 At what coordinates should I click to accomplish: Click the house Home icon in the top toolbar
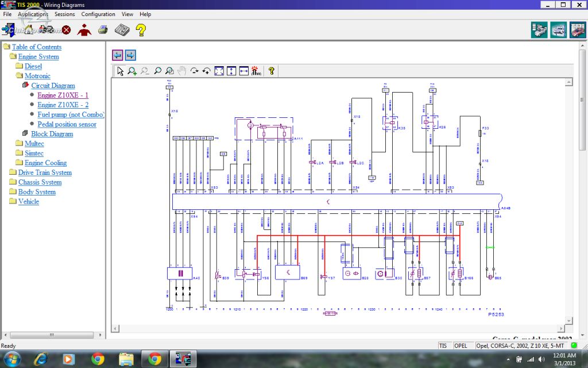pos(29,30)
